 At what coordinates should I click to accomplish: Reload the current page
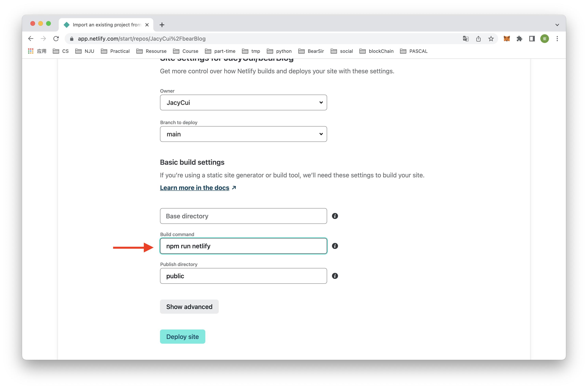56,39
